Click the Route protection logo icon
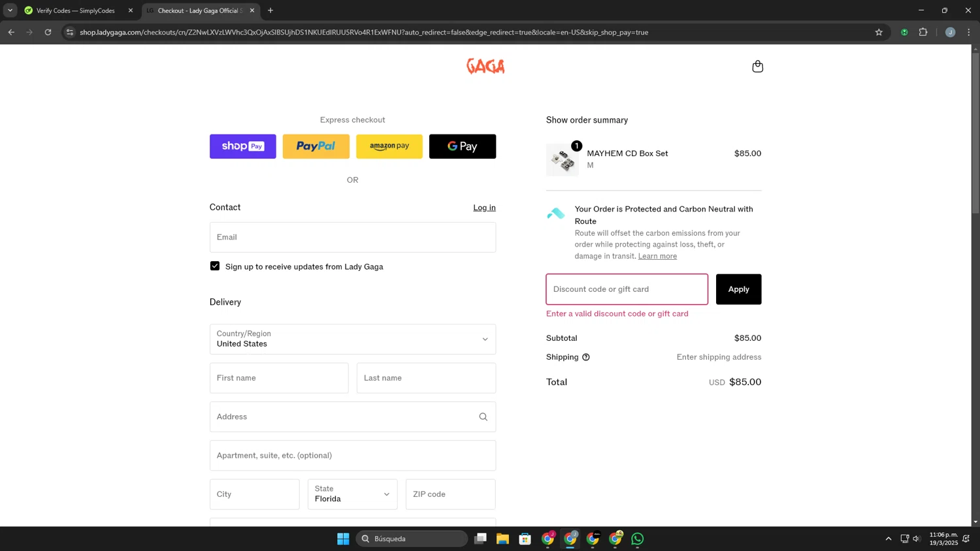 pyautogui.click(x=556, y=213)
